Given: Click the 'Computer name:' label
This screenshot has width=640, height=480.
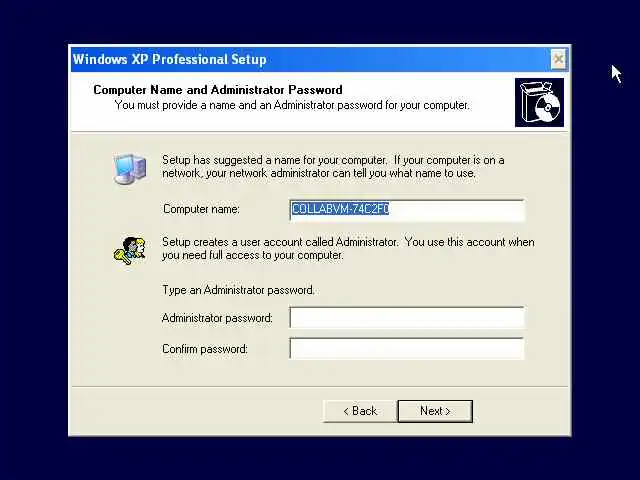Looking at the screenshot, I should point(201,209).
